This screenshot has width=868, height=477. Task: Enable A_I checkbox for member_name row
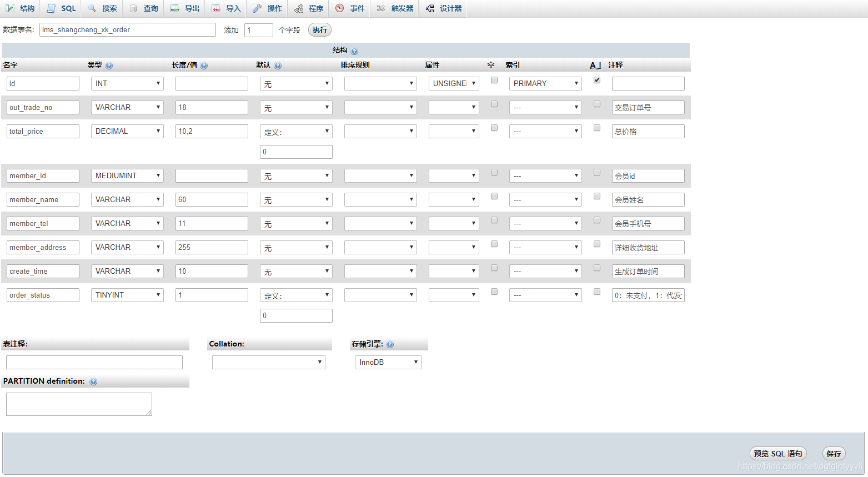(597, 196)
